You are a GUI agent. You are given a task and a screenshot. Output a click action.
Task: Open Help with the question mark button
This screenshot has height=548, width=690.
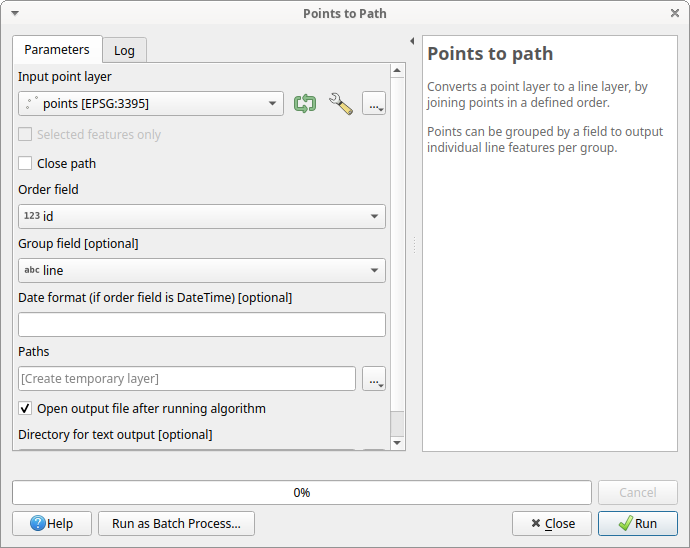(x=52, y=523)
